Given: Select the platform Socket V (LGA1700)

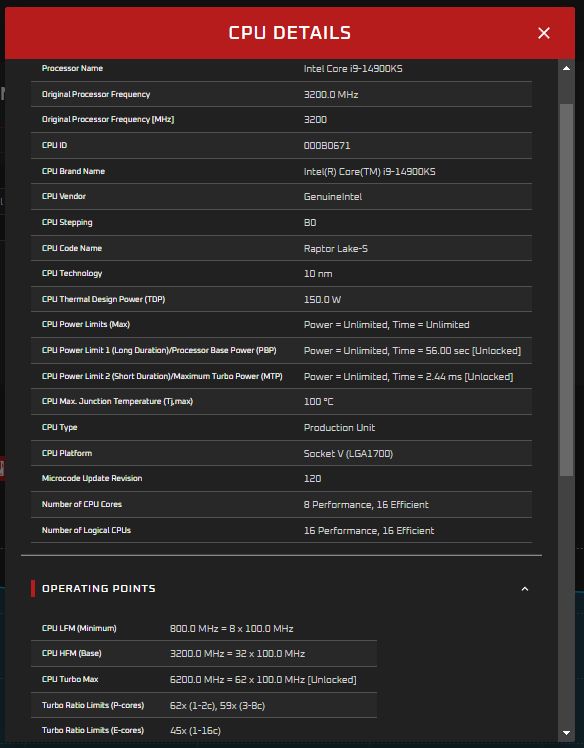Looking at the screenshot, I should [x=348, y=454].
